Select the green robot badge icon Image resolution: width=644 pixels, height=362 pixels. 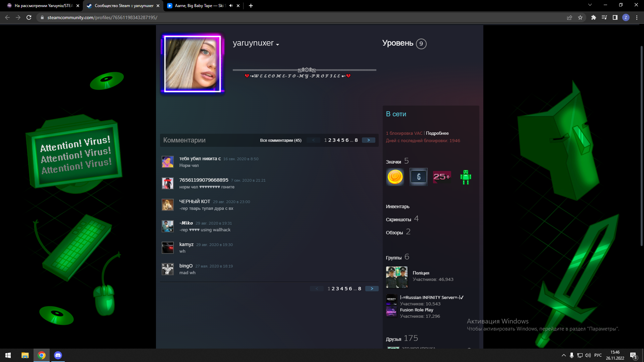pyautogui.click(x=466, y=177)
